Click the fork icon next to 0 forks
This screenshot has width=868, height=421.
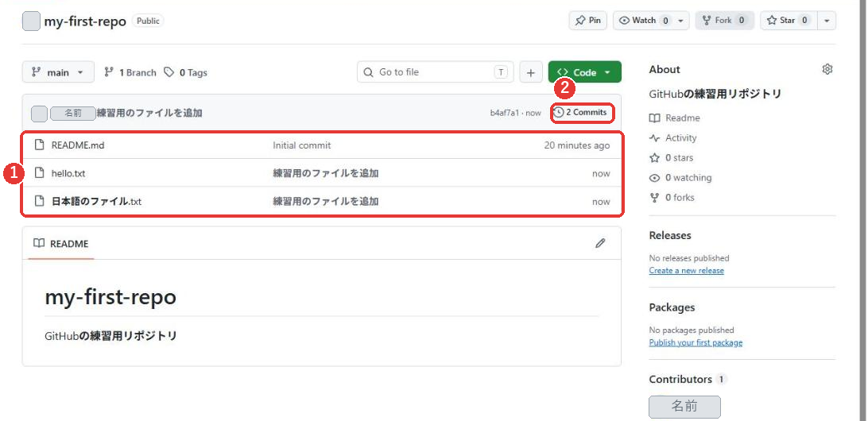tap(655, 198)
